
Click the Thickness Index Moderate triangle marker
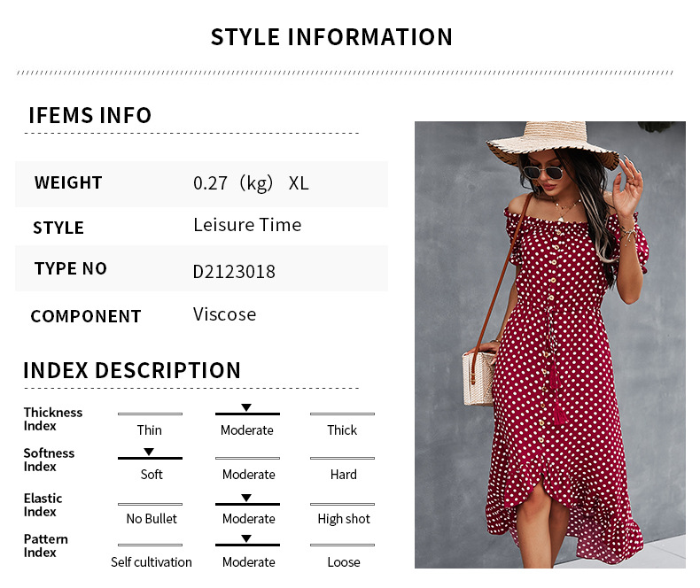246,407
